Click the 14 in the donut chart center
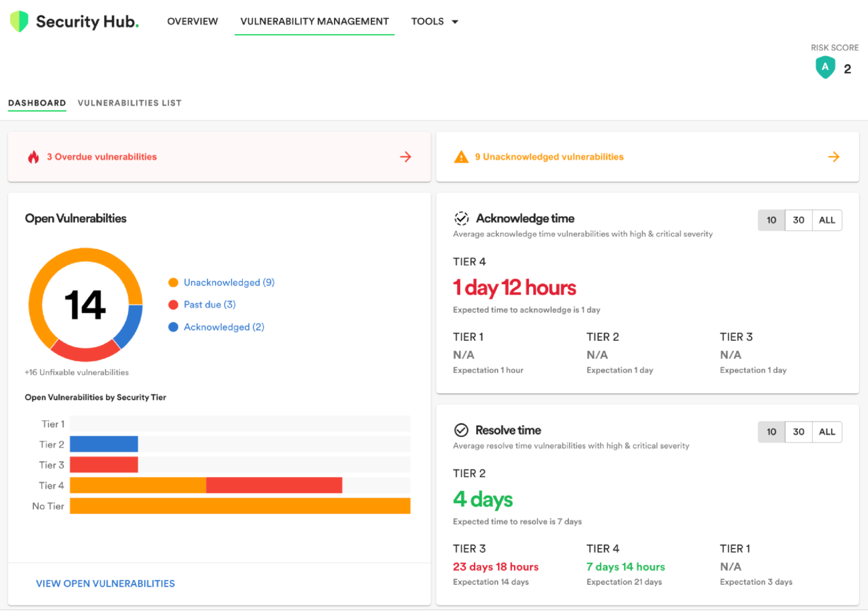This screenshot has height=611, width=868. pos(85,305)
